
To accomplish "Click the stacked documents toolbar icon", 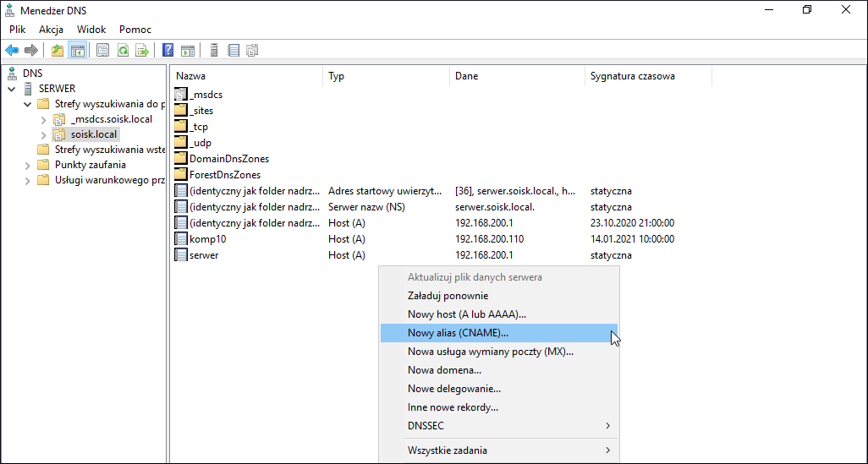I will pyautogui.click(x=252, y=51).
